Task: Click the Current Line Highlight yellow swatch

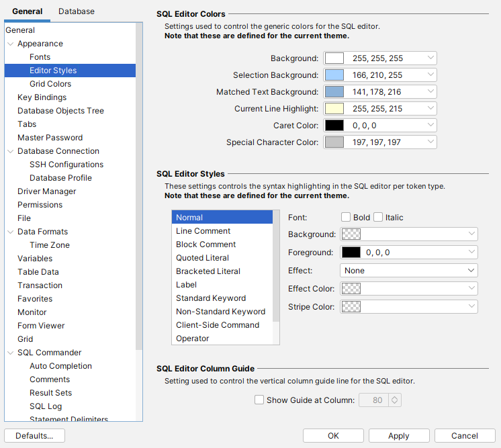Action: [x=334, y=109]
